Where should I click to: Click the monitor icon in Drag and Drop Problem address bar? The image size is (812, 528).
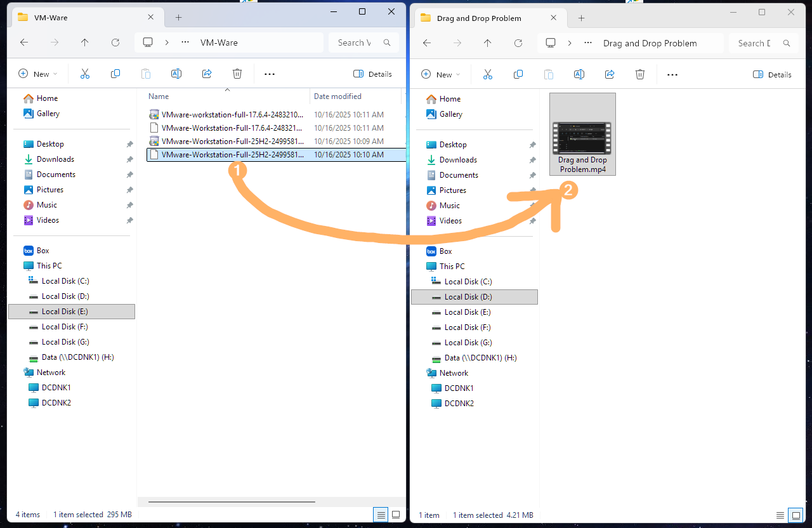(x=551, y=43)
